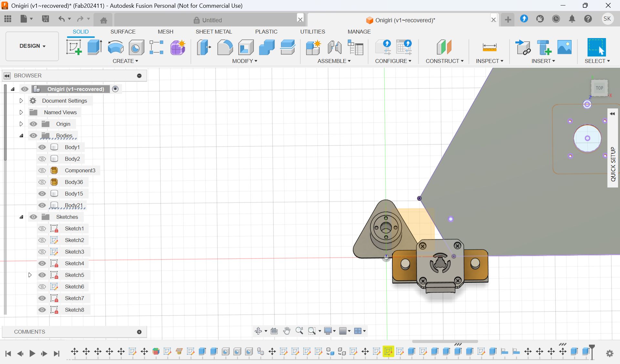Click the SK user profile button
This screenshot has height=364, width=620.
click(607, 19)
